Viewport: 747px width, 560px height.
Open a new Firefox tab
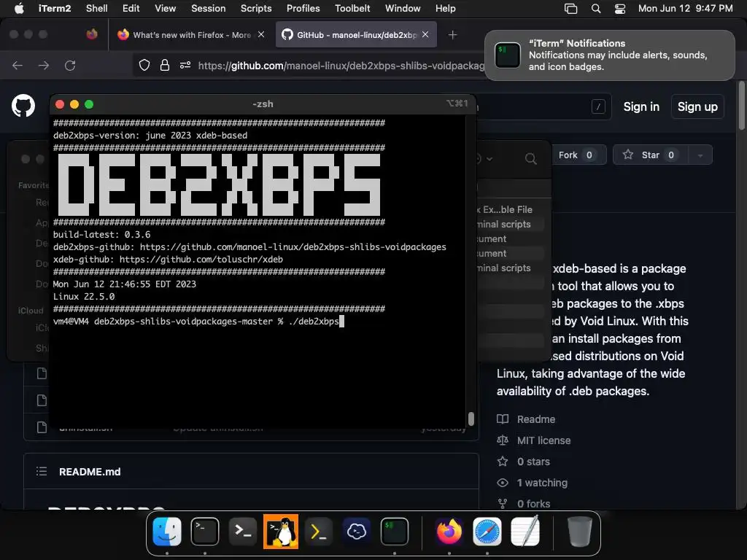coord(452,35)
